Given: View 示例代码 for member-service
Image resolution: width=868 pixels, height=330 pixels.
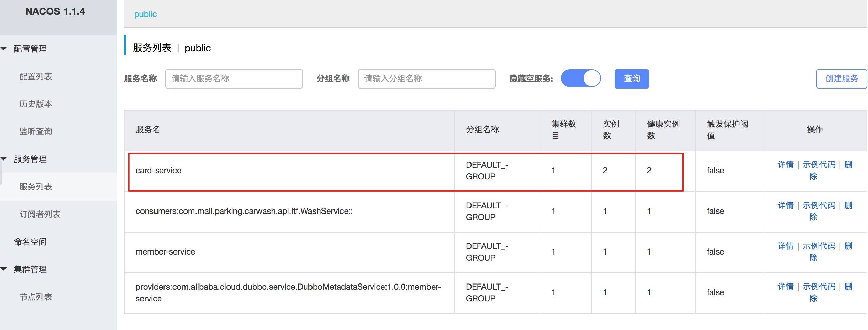Looking at the screenshot, I should point(819,246).
